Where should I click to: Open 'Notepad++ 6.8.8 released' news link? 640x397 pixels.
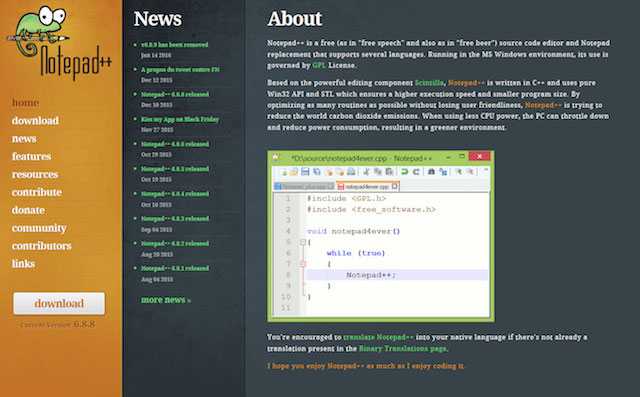point(175,94)
